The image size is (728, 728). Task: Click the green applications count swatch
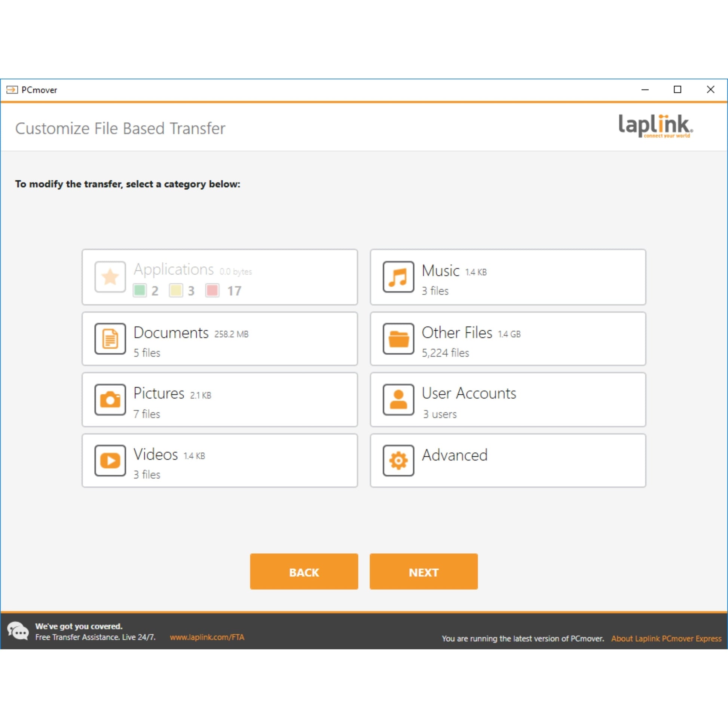[140, 291]
